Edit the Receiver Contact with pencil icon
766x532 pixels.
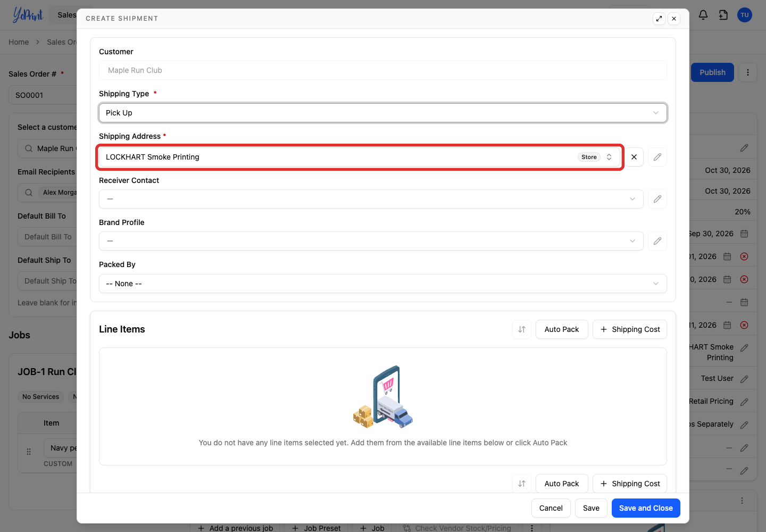coord(657,199)
